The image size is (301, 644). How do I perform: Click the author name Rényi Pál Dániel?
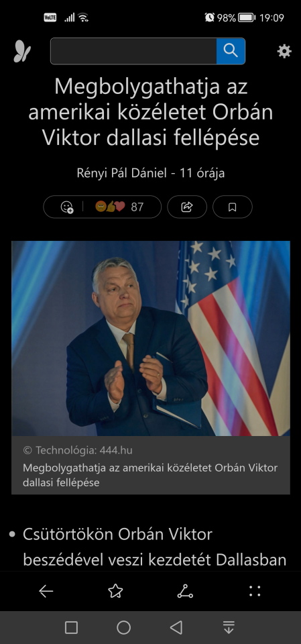tap(121, 173)
